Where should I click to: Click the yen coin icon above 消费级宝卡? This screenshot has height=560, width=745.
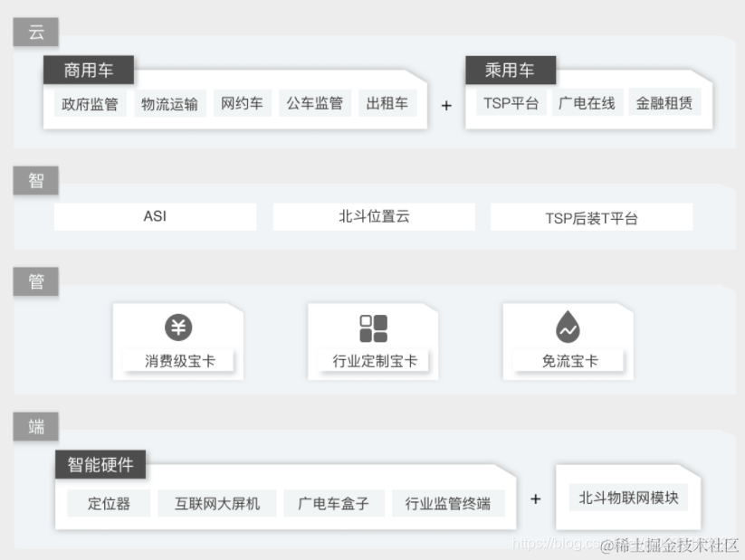point(178,327)
